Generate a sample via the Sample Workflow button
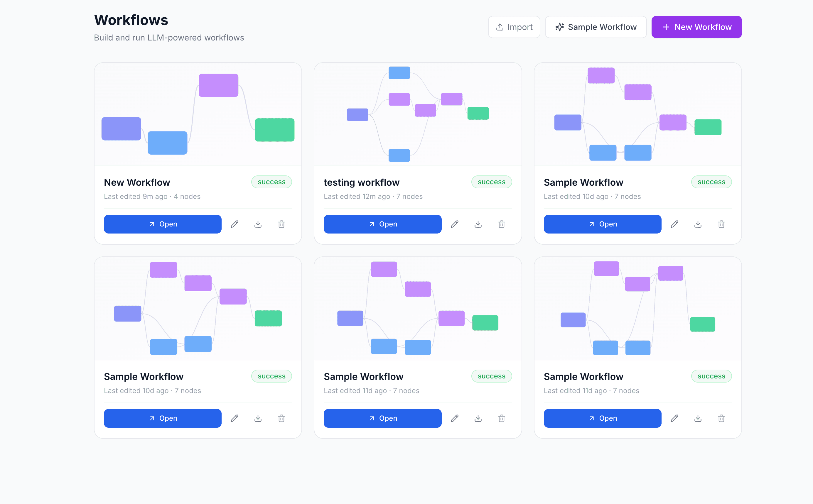 [x=596, y=27]
